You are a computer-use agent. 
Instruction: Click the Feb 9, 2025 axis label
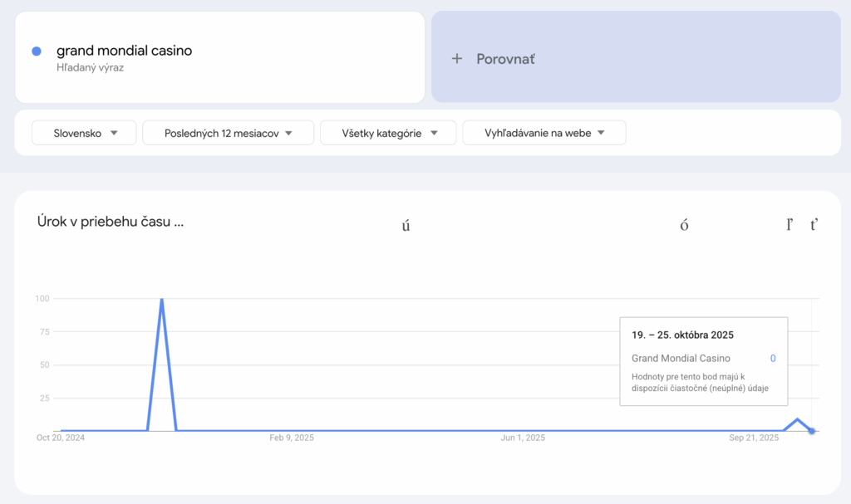point(292,438)
